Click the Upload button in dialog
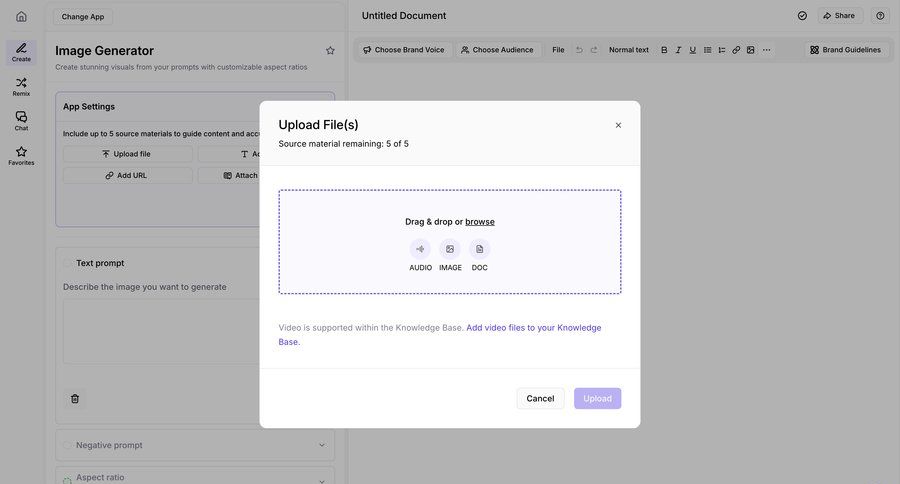900x484 pixels. tap(598, 398)
